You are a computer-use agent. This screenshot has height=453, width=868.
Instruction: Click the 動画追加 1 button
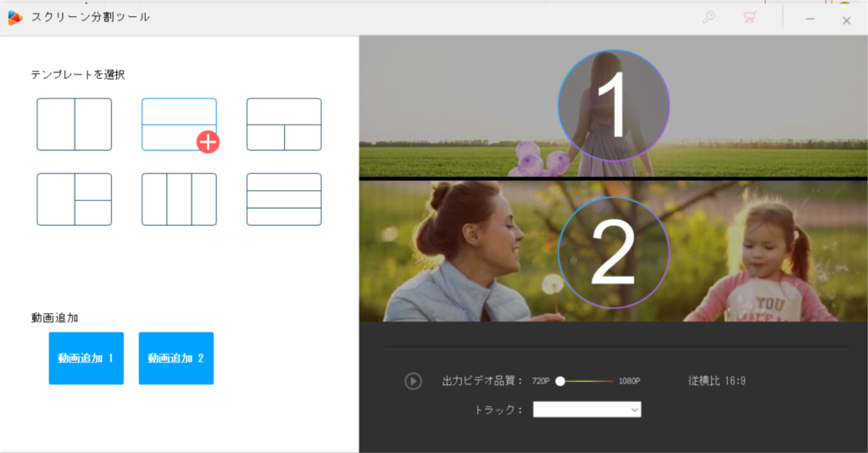click(86, 358)
